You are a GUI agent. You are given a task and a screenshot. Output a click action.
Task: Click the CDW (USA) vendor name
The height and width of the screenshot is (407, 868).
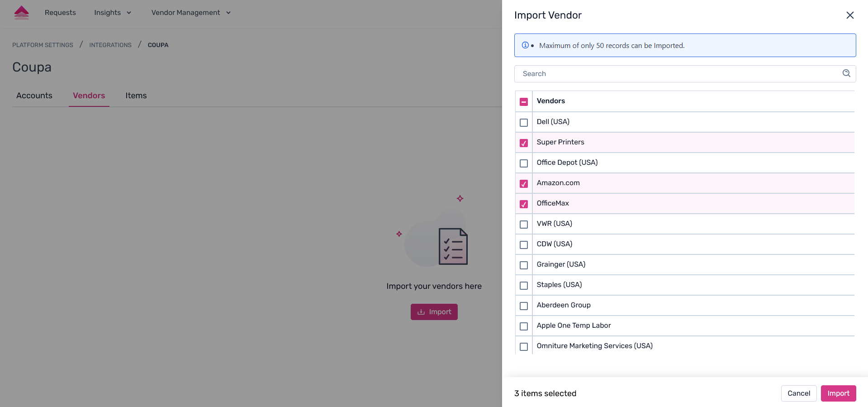point(555,244)
